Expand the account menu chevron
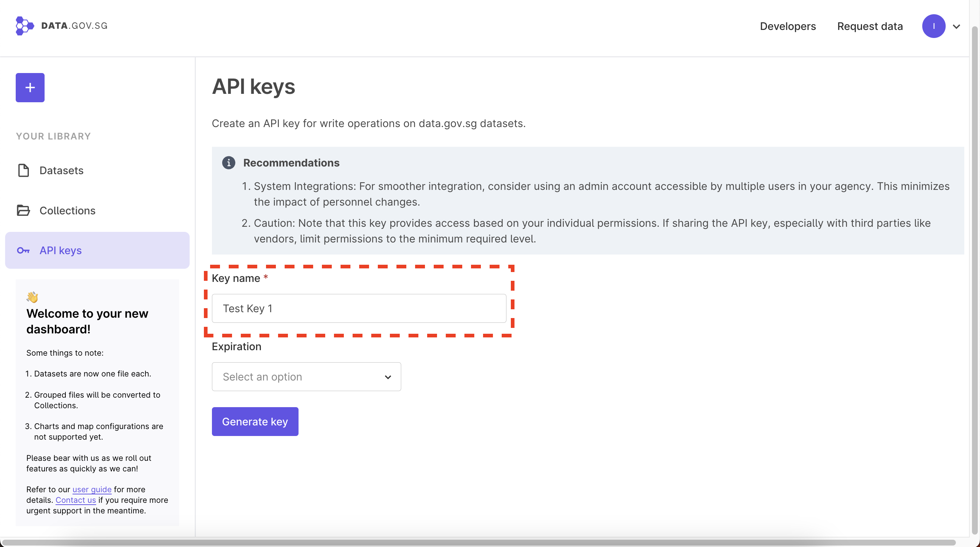Image resolution: width=980 pixels, height=547 pixels. 956,27
